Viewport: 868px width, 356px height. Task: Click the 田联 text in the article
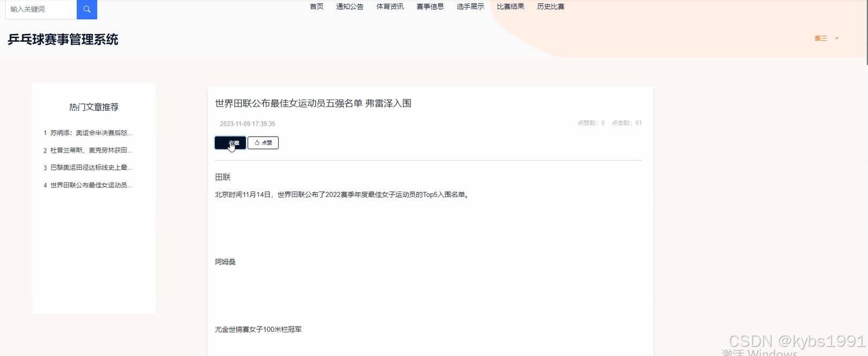tap(223, 177)
